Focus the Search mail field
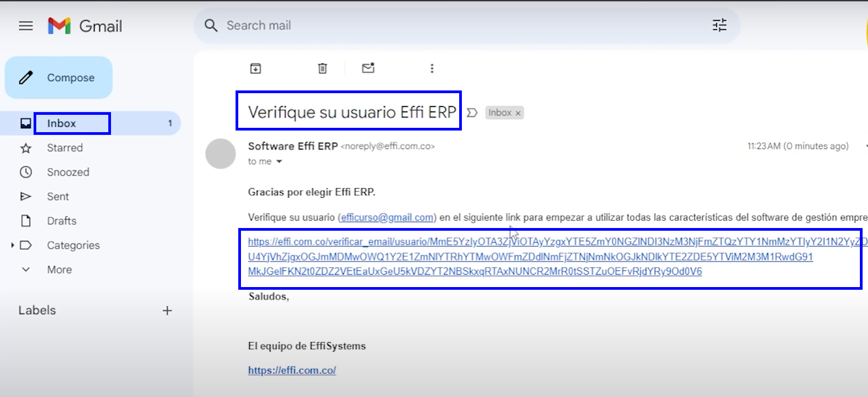Viewport: 868px width, 397px height. click(466, 25)
